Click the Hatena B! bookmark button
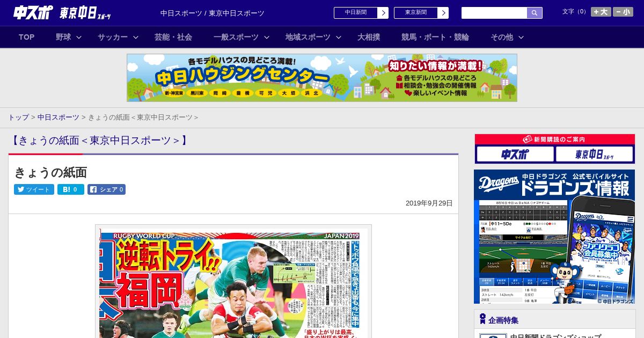Image resolution: width=644 pixels, height=338 pixels. (x=71, y=189)
